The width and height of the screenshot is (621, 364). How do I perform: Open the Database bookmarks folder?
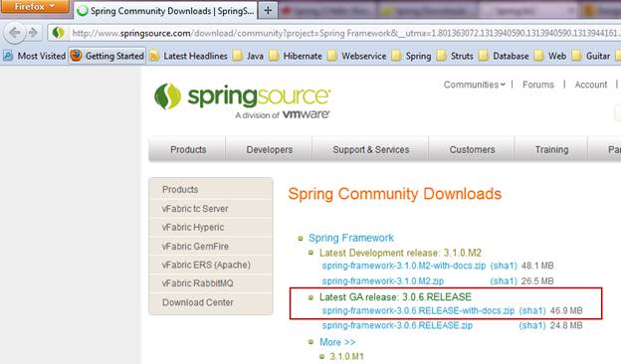504,56
